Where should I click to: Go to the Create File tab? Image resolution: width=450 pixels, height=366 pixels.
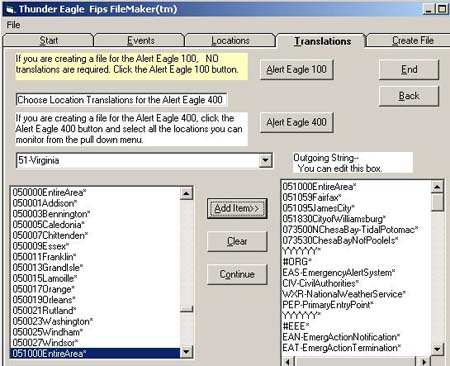[x=413, y=41]
